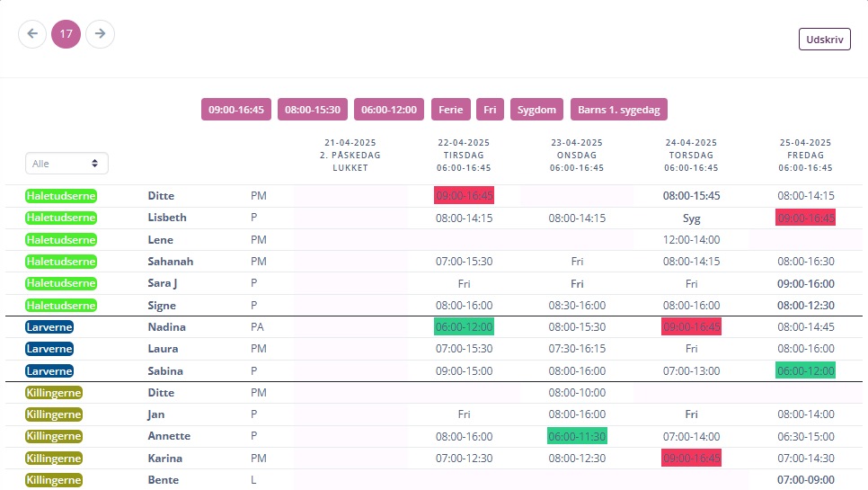Click Larverne tag in Sabina's row
The width and height of the screenshot is (868, 490).
tap(49, 371)
